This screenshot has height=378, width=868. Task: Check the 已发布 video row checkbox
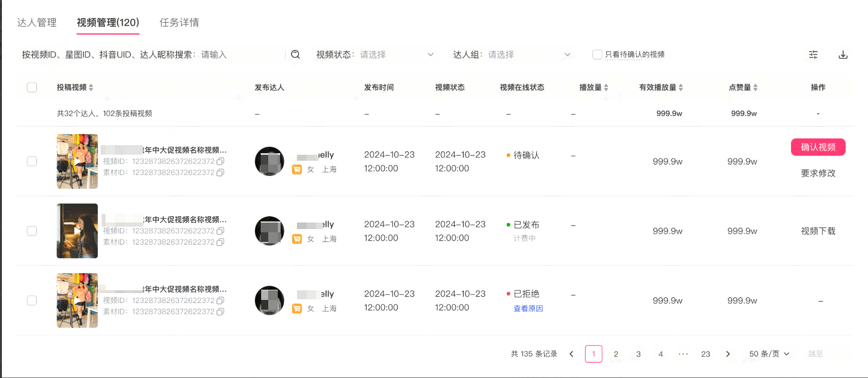coord(32,231)
